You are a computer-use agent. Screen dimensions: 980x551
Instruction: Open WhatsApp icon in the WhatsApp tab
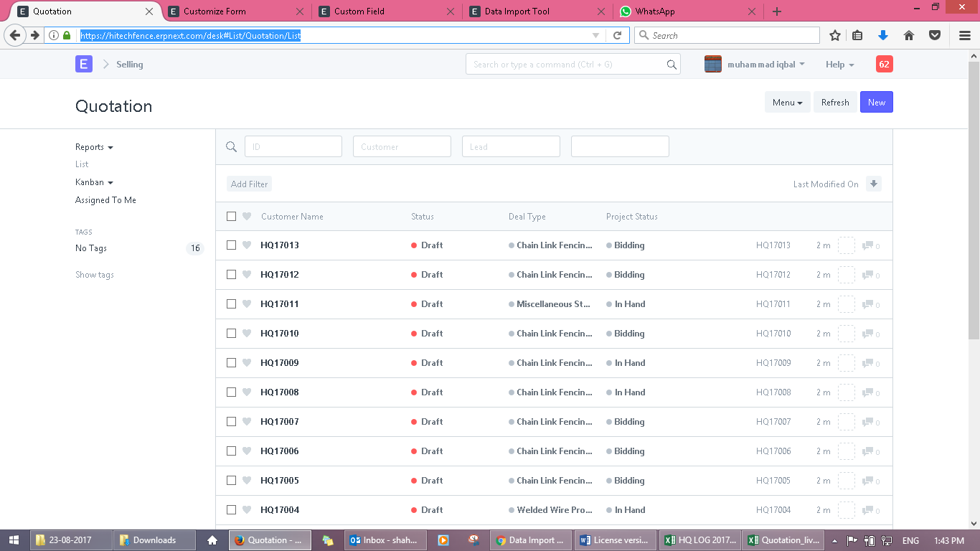[627, 11]
